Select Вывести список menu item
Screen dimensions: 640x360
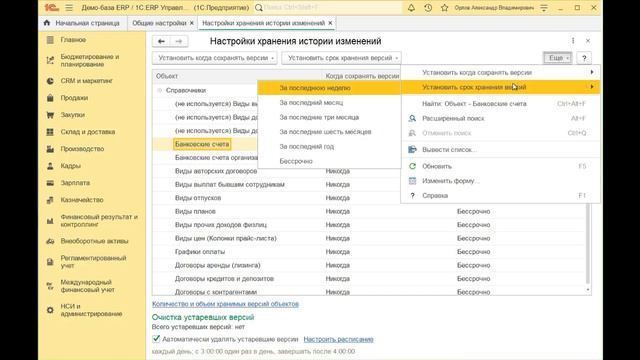pyautogui.click(x=501, y=150)
